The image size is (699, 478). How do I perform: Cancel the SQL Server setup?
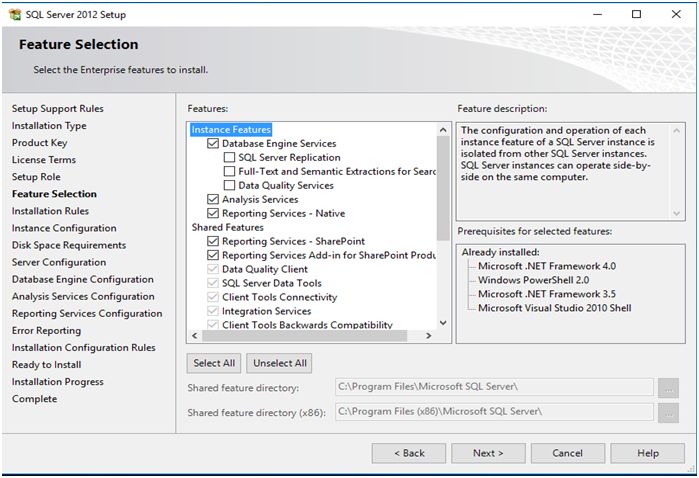(x=567, y=453)
